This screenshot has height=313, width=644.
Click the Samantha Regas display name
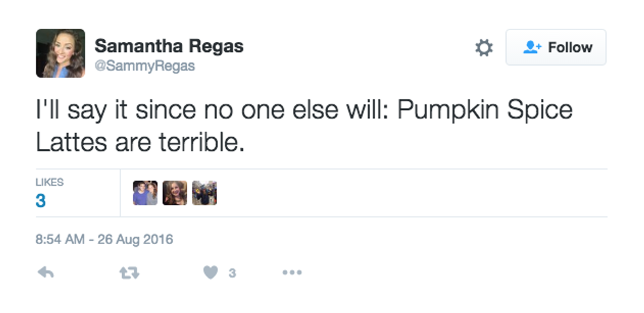coord(169,47)
